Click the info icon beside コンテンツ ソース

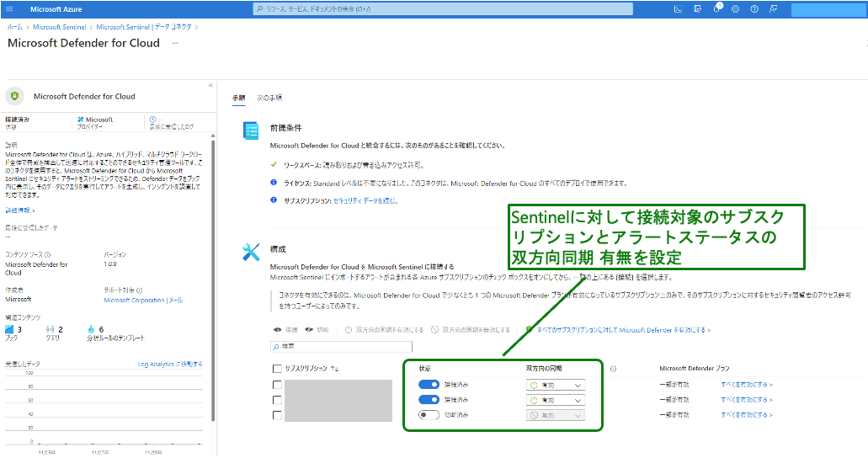pyautogui.click(x=48, y=255)
